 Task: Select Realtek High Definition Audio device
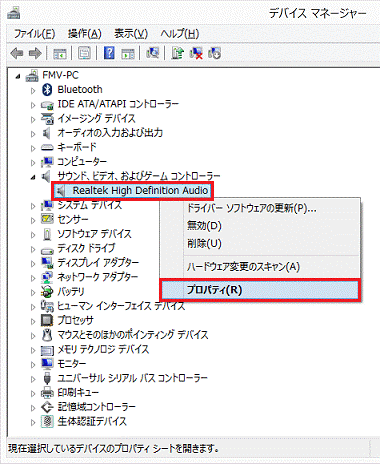tap(133, 191)
